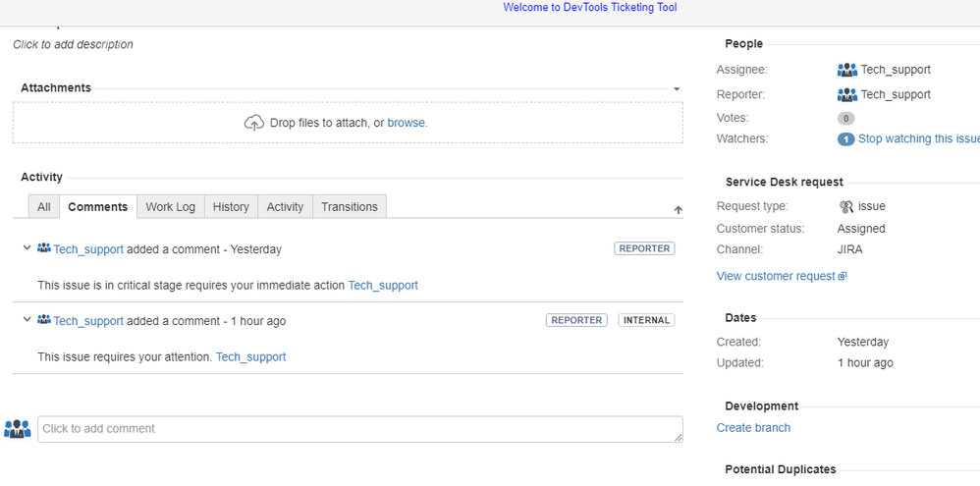Click the Assignee name Tech_support
980x486 pixels.
pyautogui.click(x=896, y=70)
